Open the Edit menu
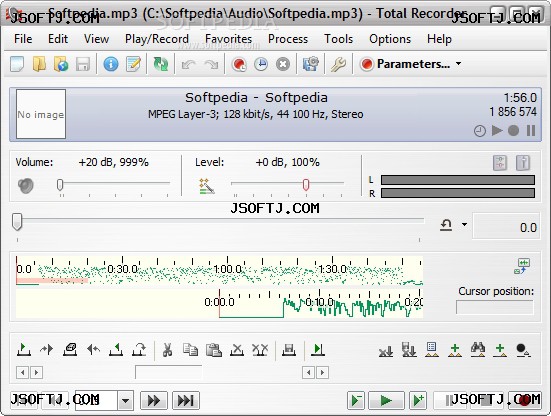 click(x=58, y=39)
